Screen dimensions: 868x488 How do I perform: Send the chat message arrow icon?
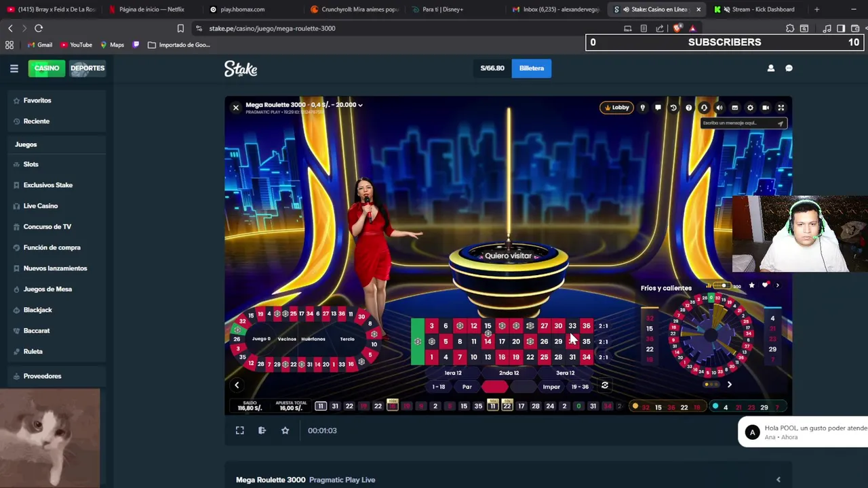[x=781, y=123]
